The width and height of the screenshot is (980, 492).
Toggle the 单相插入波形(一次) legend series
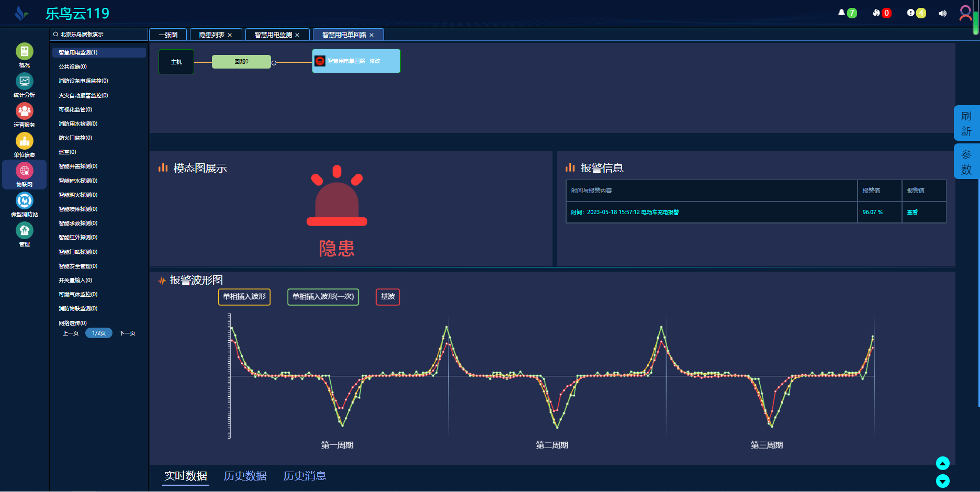(x=323, y=297)
